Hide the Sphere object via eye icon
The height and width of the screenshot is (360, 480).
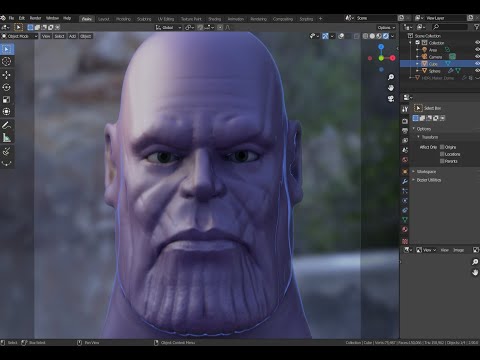(x=477, y=71)
